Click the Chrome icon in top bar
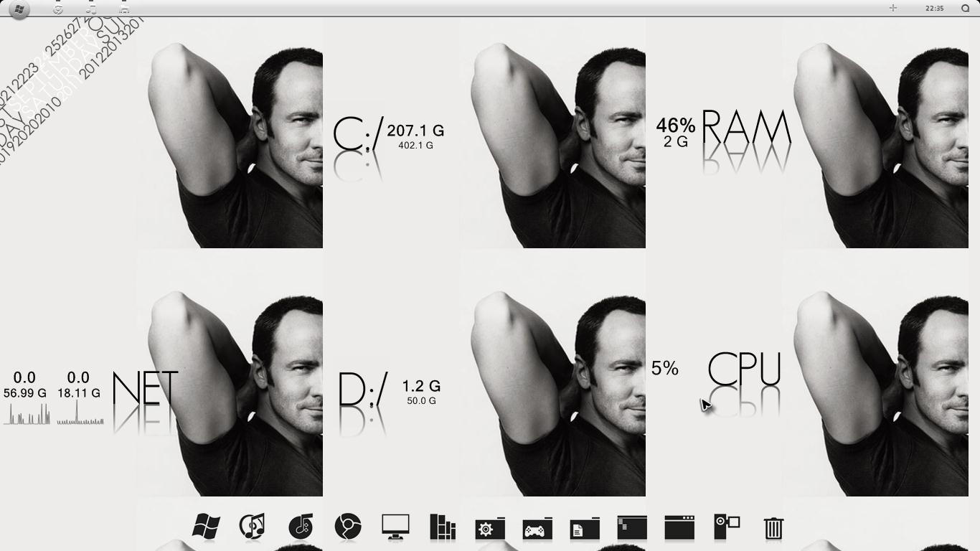This screenshot has height=551, width=980. pyautogui.click(x=58, y=9)
